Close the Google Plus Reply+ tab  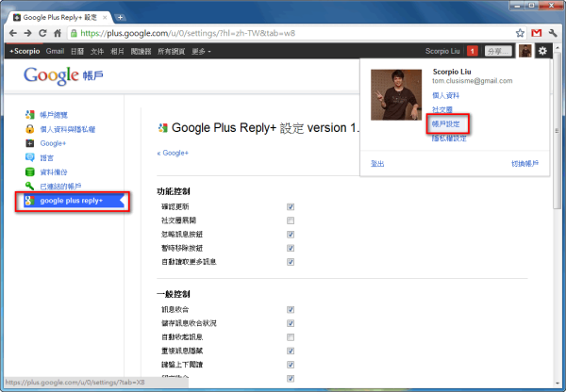(105, 17)
